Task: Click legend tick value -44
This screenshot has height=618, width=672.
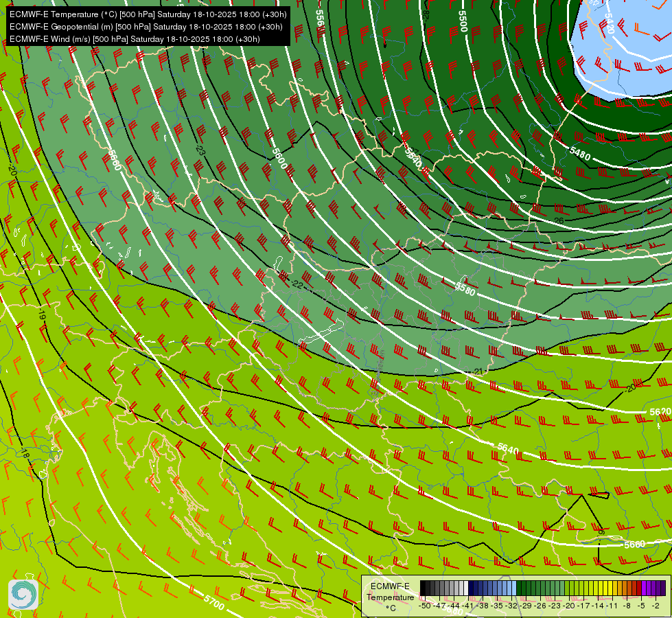Action: (454, 606)
